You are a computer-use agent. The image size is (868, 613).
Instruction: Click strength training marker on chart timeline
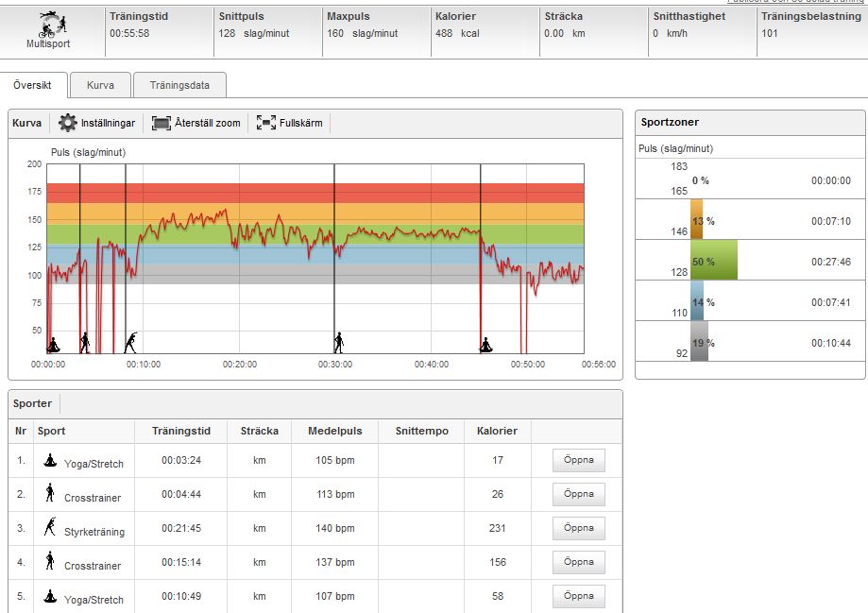(x=129, y=341)
